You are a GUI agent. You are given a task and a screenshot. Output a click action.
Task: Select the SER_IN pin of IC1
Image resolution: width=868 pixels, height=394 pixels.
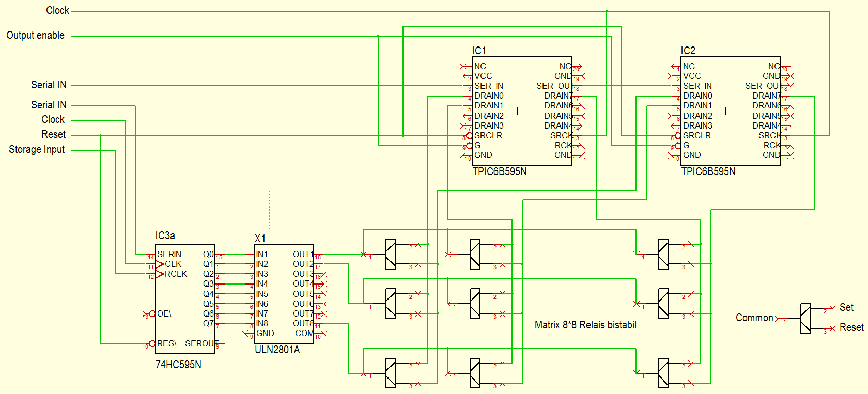489,86
